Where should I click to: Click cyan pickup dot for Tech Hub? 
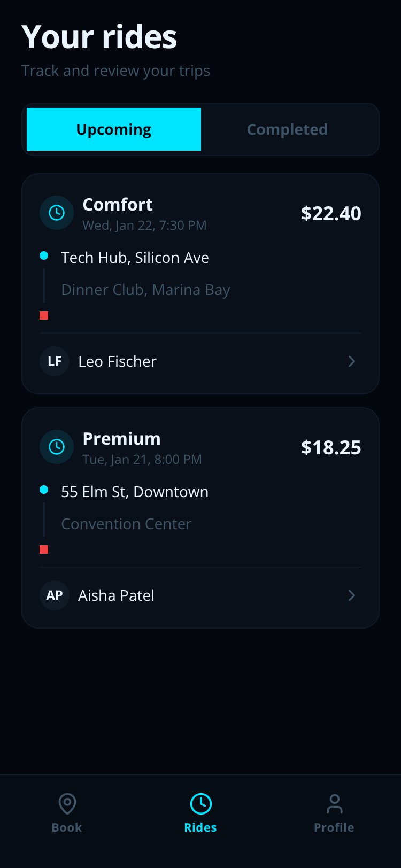click(x=44, y=256)
